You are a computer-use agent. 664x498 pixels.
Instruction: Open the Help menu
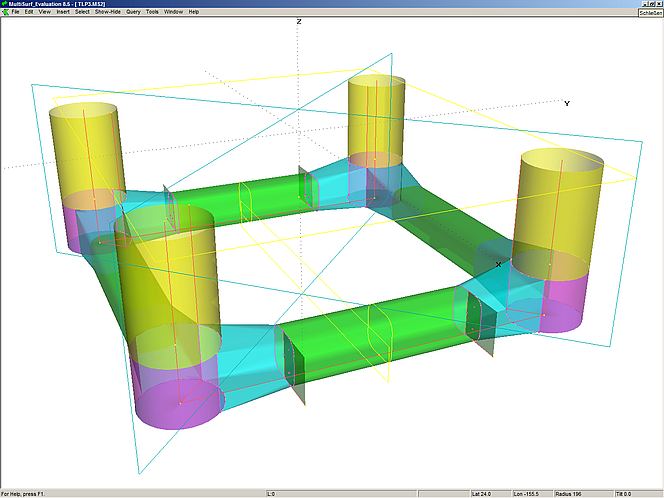click(x=194, y=12)
